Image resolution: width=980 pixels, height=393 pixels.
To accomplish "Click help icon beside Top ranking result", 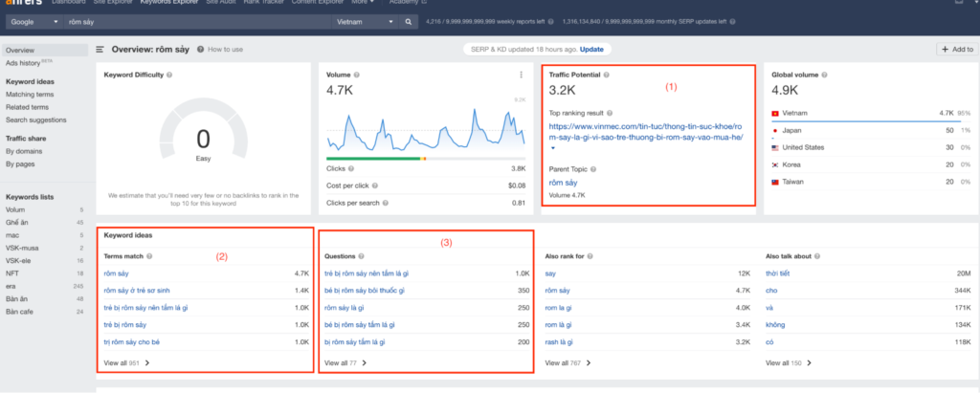I will tap(610, 113).
